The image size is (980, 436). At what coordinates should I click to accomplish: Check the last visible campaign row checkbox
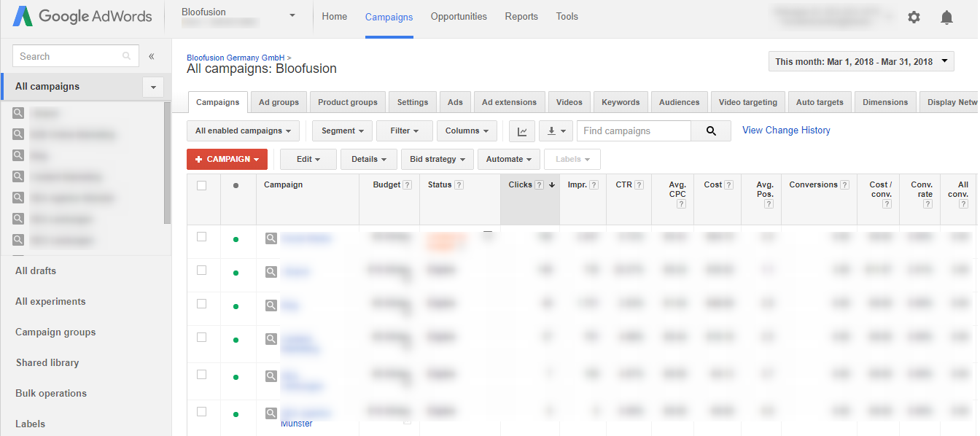[x=202, y=410]
